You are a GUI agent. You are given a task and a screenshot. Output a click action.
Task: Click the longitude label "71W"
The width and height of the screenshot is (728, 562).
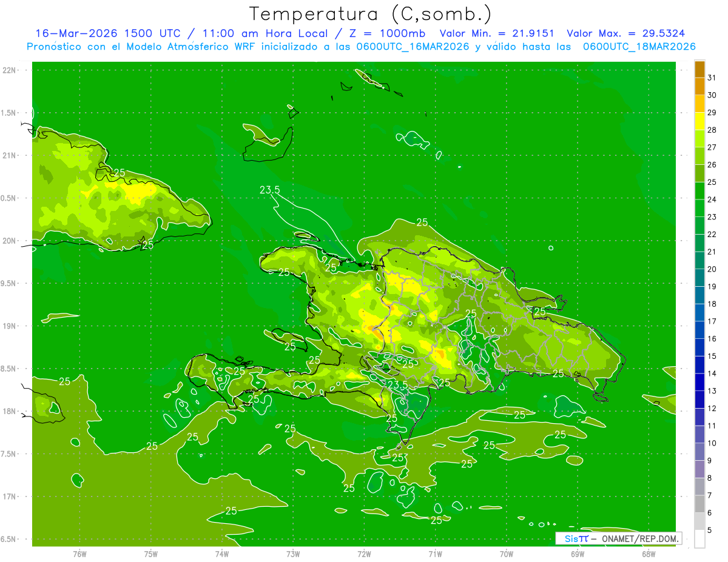coord(435,554)
